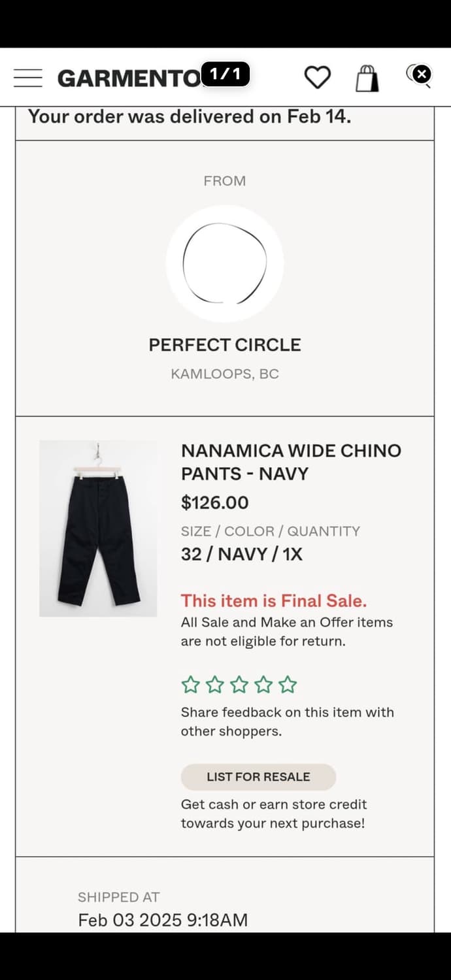Image resolution: width=451 pixels, height=980 pixels.
Task: Open the navy chino pants thumbnail
Action: (x=98, y=528)
